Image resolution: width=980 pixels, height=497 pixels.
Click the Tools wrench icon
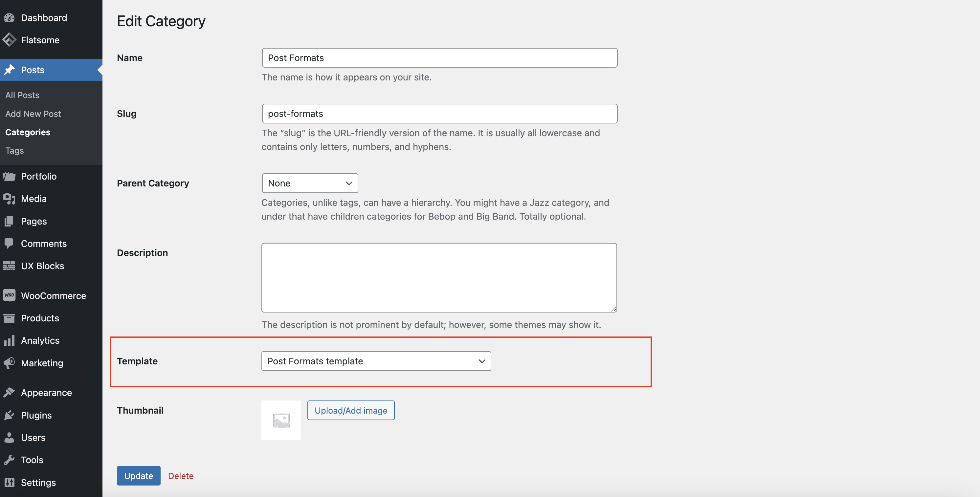coord(9,460)
